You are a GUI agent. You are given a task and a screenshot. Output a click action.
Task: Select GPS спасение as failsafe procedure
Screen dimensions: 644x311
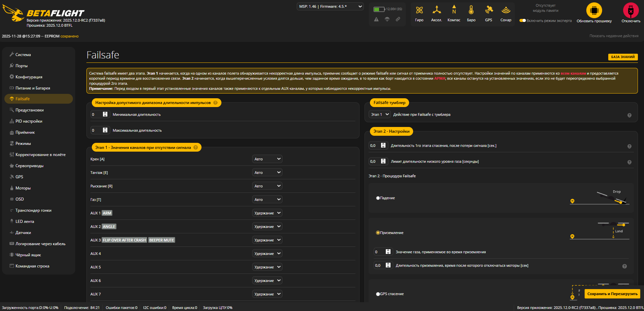pos(378,294)
